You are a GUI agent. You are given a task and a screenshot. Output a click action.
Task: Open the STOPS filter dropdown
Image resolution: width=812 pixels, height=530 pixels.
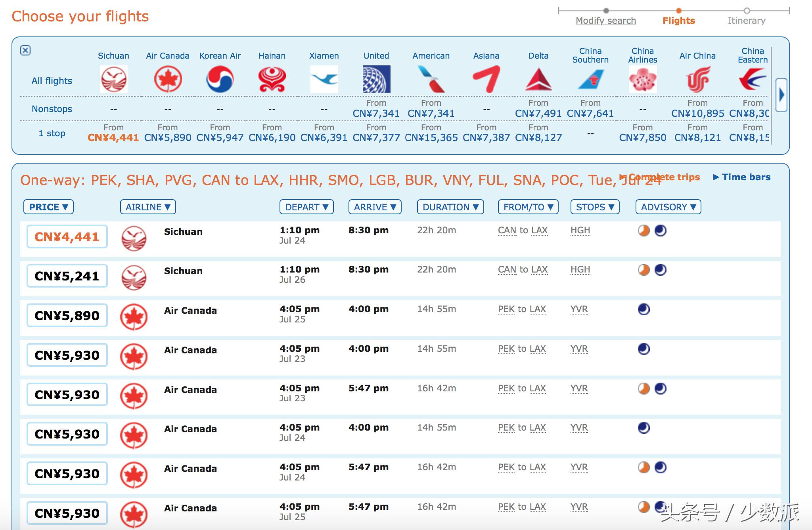[595, 207]
